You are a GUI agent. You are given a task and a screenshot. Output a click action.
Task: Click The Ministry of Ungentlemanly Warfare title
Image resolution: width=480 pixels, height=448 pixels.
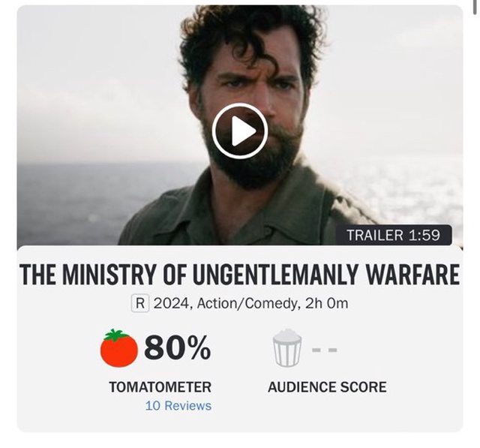coord(240,274)
